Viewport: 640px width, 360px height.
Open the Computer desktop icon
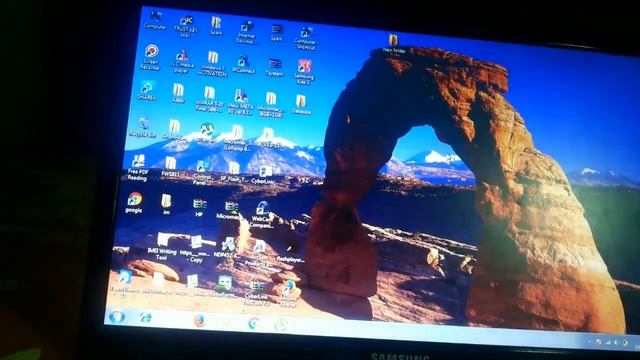coord(156,20)
